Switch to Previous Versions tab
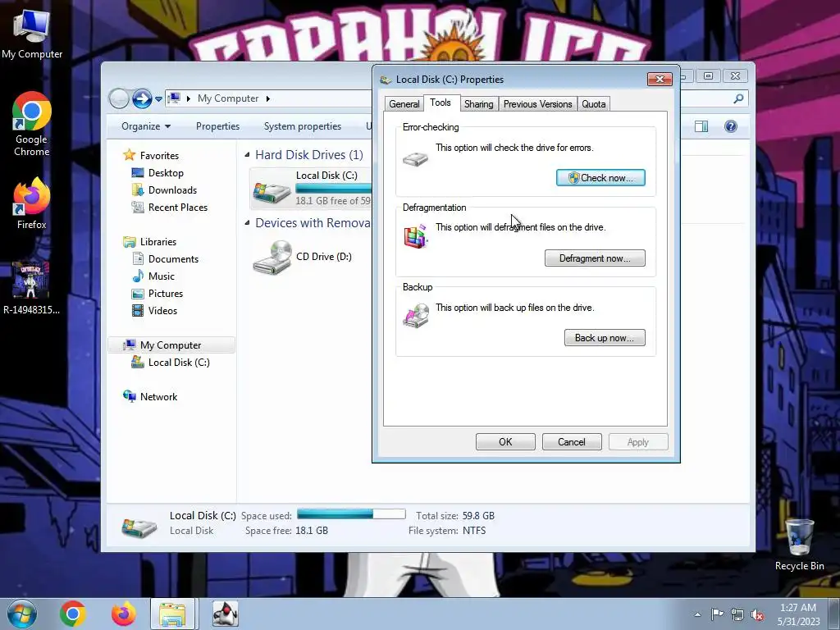This screenshot has height=630, width=840. [538, 104]
